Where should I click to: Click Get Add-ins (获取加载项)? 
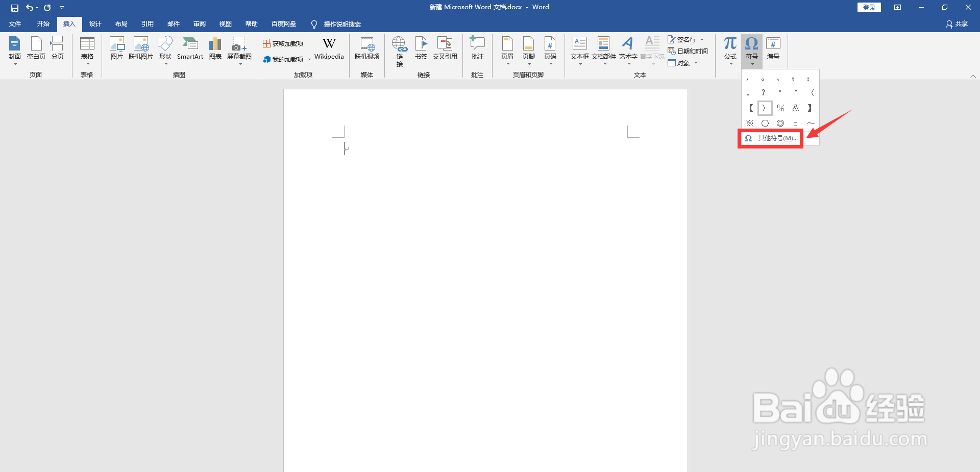[283, 43]
